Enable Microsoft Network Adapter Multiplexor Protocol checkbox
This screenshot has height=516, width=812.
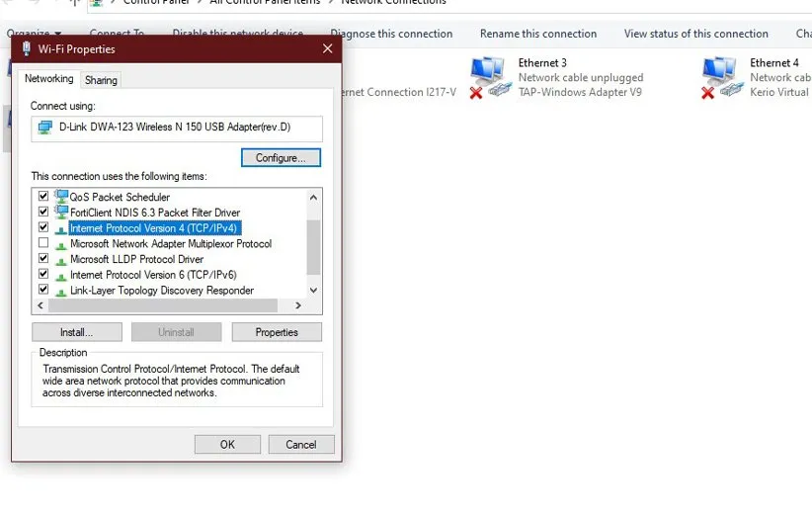click(43, 243)
